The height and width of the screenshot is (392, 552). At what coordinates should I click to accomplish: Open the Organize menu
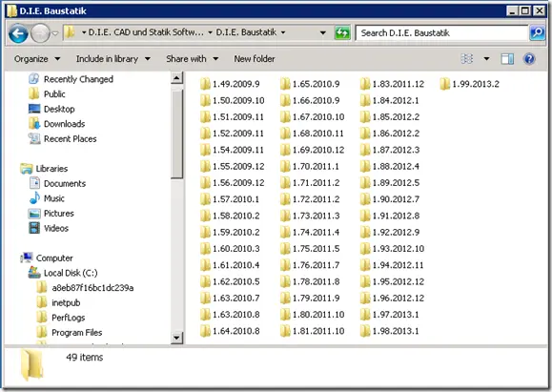click(x=37, y=59)
